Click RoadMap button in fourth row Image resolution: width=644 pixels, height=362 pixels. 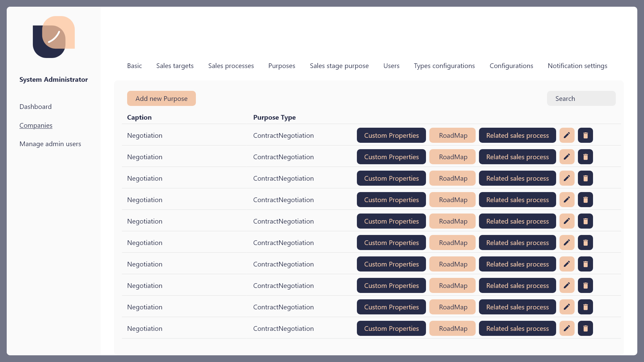[452, 200]
